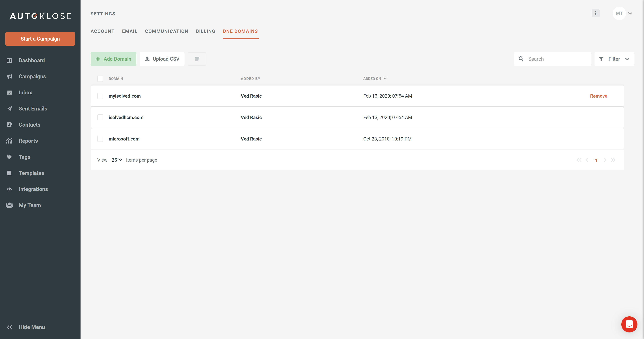The image size is (644, 339).
Task: Click the MT user avatar
Action: point(619,13)
